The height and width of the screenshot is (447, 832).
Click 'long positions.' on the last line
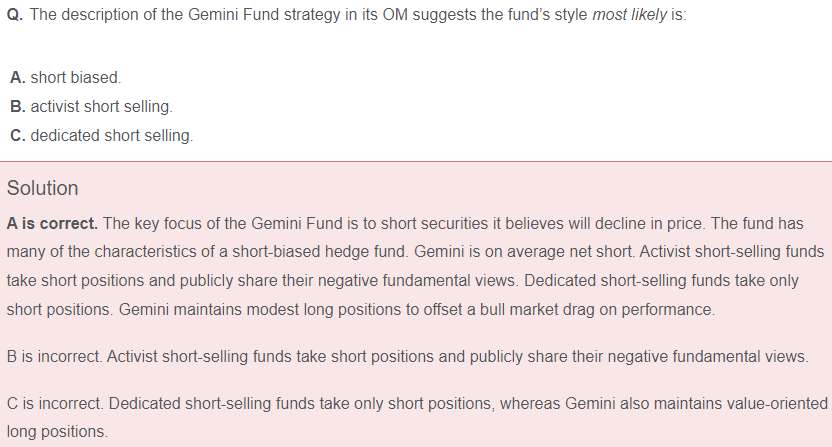57,432
